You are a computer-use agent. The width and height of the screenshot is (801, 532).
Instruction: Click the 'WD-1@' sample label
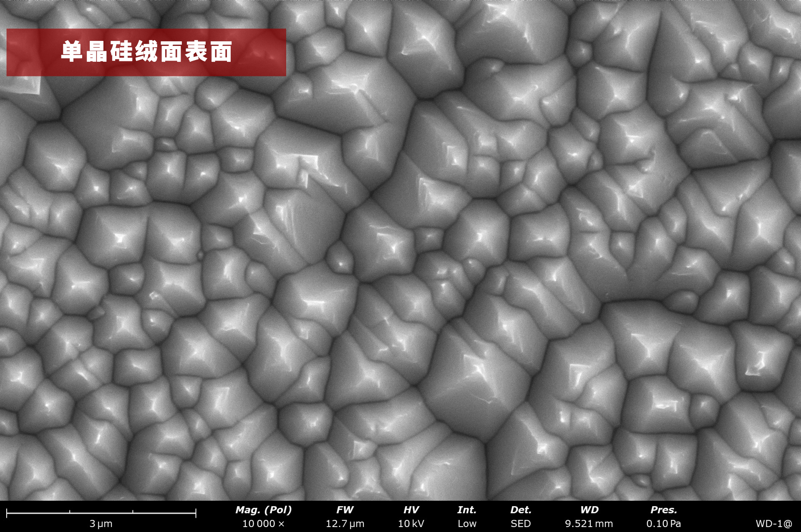pos(774,524)
